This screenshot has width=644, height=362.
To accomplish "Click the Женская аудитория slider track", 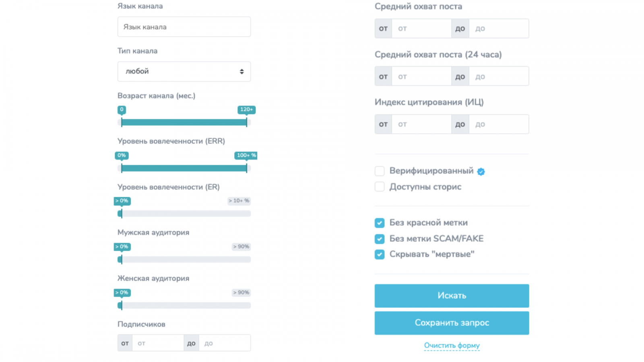I will pyautogui.click(x=185, y=306).
